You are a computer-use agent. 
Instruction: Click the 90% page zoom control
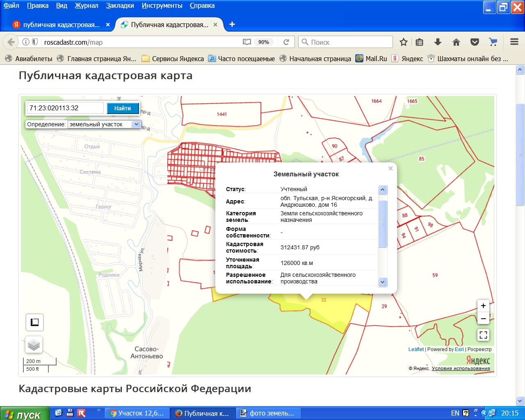pos(264,42)
